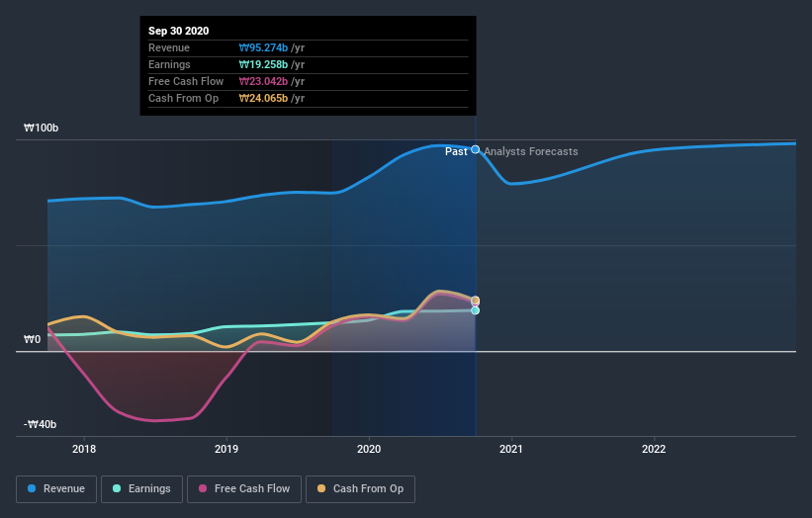The height and width of the screenshot is (518, 812).
Task: Toggle the Earnings series legend button
Action: pyautogui.click(x=141, y=489)
